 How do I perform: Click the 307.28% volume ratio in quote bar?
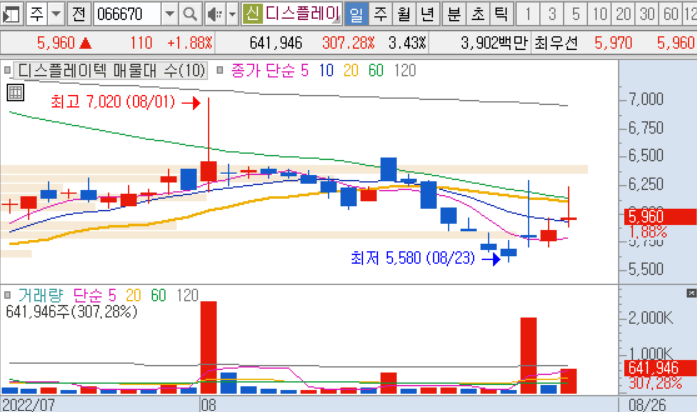(x=348, y=43)
